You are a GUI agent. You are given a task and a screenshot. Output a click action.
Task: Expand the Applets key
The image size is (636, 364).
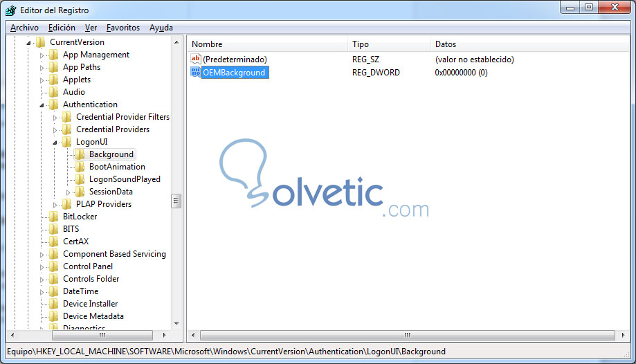tap(42, 80)
